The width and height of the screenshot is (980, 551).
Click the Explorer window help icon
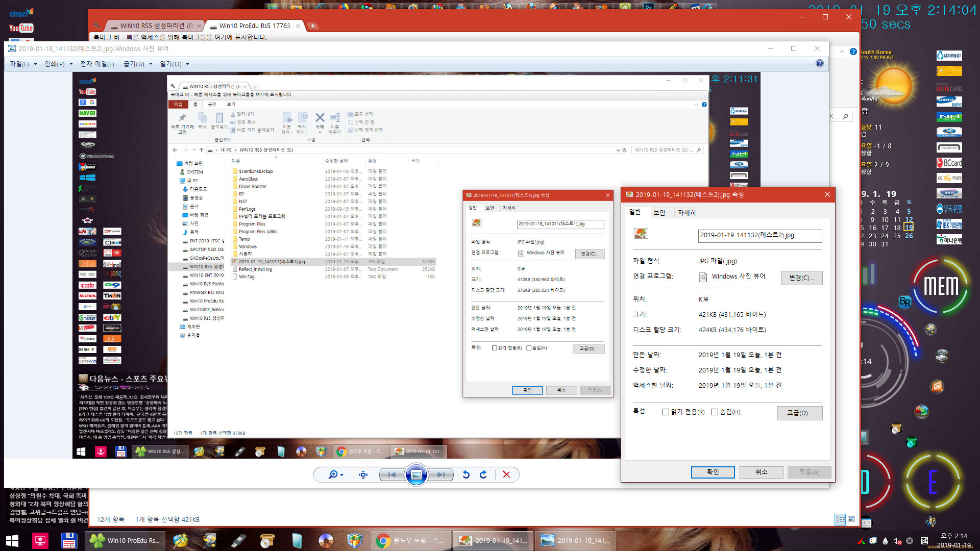[853, 52]
